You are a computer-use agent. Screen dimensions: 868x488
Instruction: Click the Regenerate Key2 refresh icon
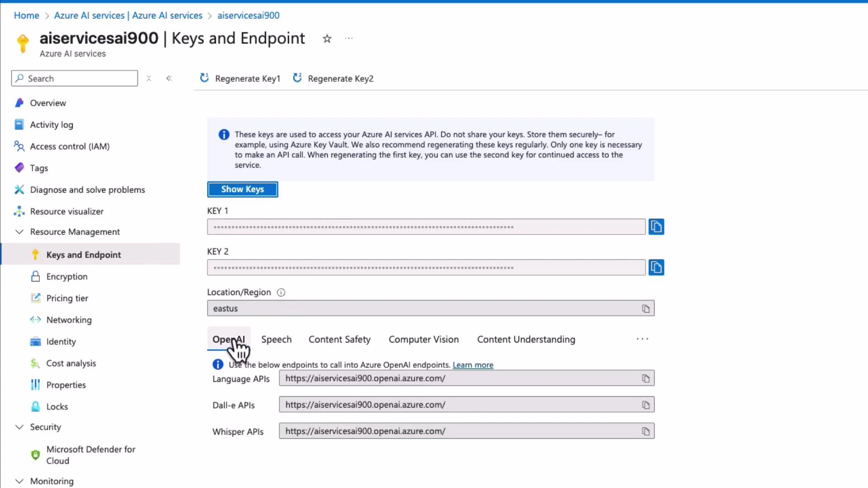point(297,78)
